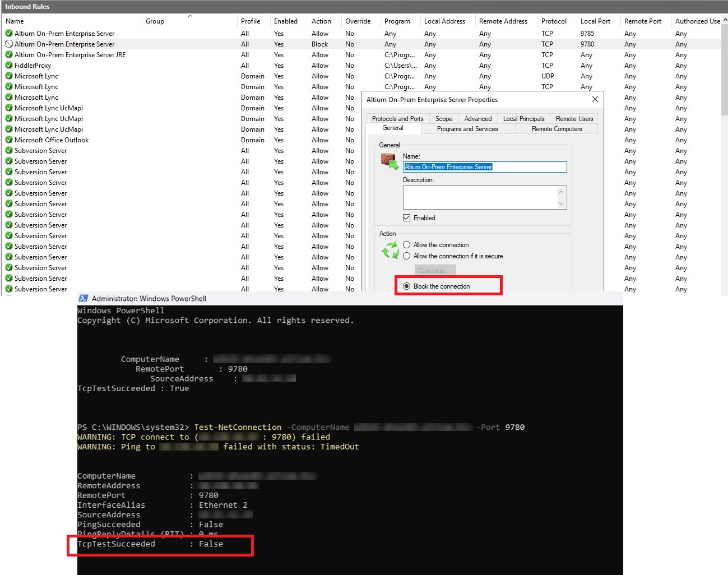This screenshot has height=575, width=728.
Task: Click the "9780" local port cell in the rules list
Action: [587, 44]
